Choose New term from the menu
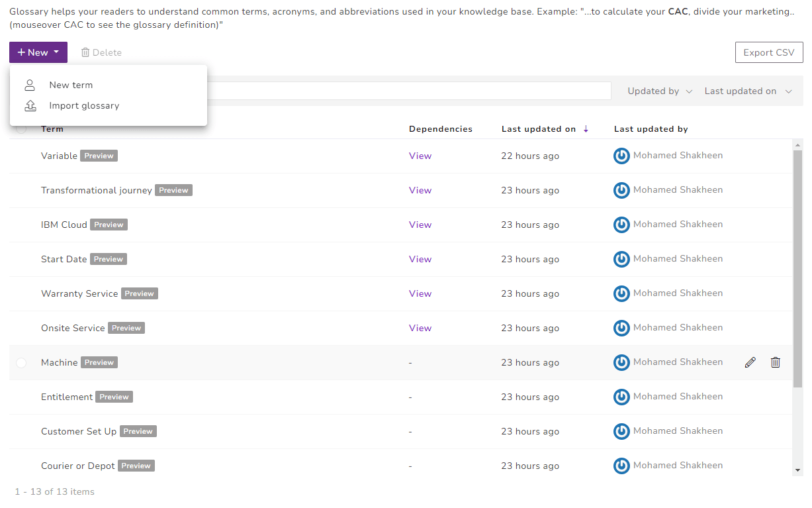812x508 pixels. (71, 85)
